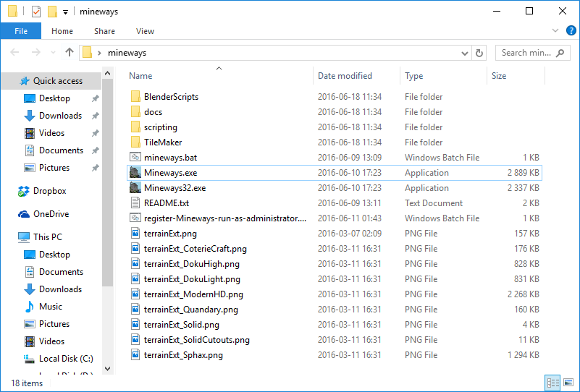Open the BlenderScripts folder icon
Screen dimensions: 580x392
(135, 97)
